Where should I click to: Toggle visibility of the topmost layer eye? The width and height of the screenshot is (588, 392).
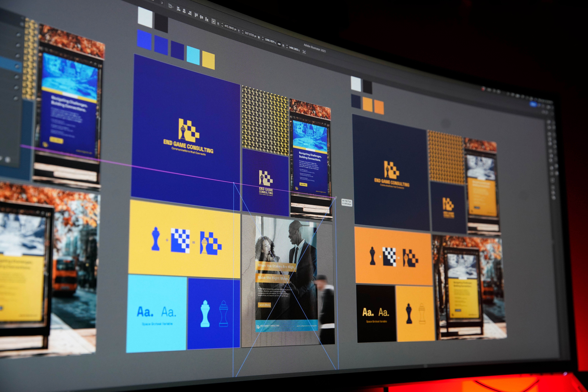pyautogui.click(x=22, y=24)
